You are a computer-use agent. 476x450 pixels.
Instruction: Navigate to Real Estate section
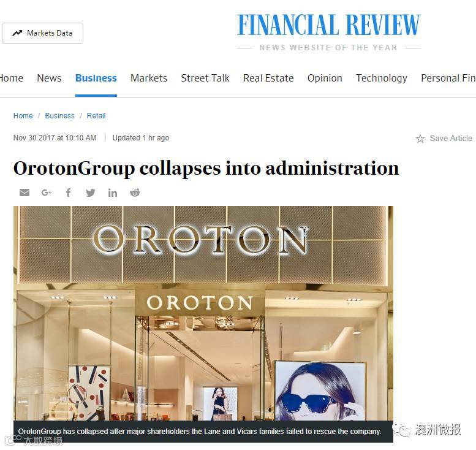click(268, 78)
